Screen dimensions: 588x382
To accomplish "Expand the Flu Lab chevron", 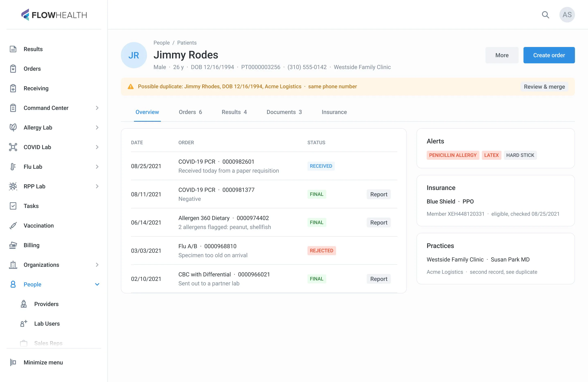I will click(97, 167).
